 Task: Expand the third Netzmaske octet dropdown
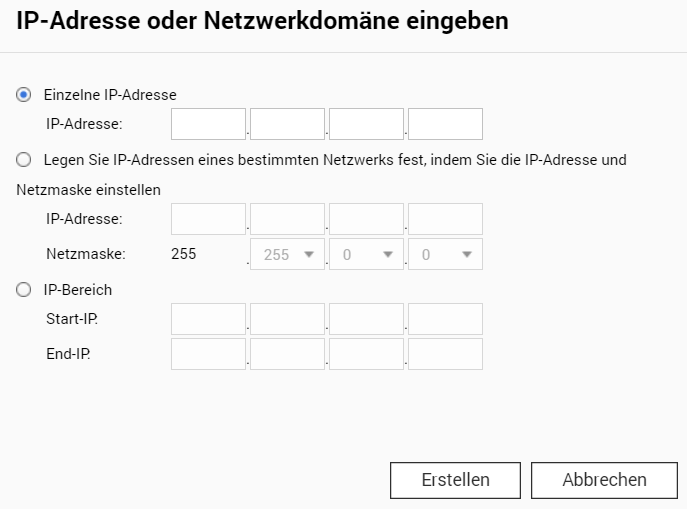tap(366, 254)
